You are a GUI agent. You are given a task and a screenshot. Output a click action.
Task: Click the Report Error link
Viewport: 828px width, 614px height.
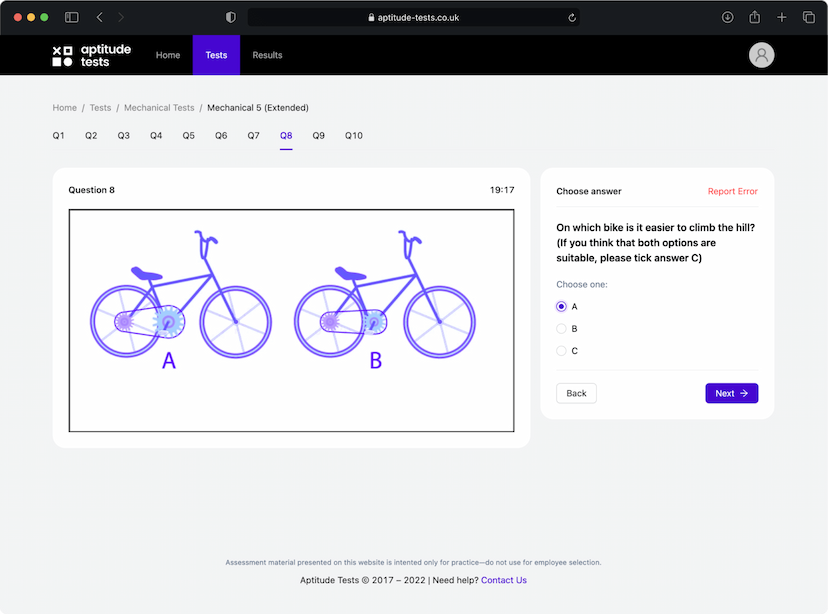click(x=732, y=191)
